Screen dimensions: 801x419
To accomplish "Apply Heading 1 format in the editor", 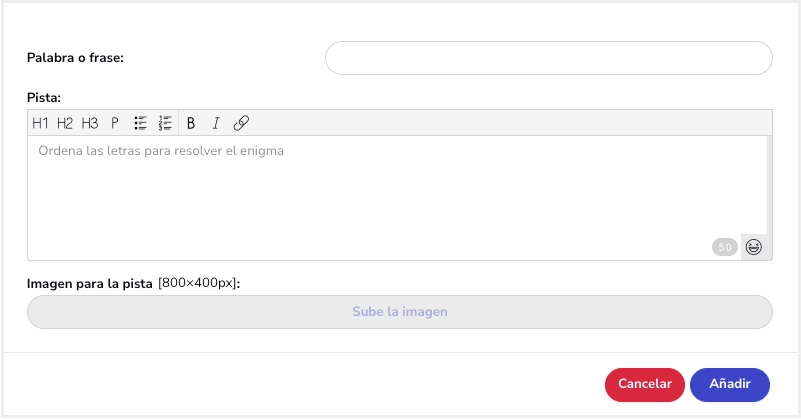I will 40,123.
